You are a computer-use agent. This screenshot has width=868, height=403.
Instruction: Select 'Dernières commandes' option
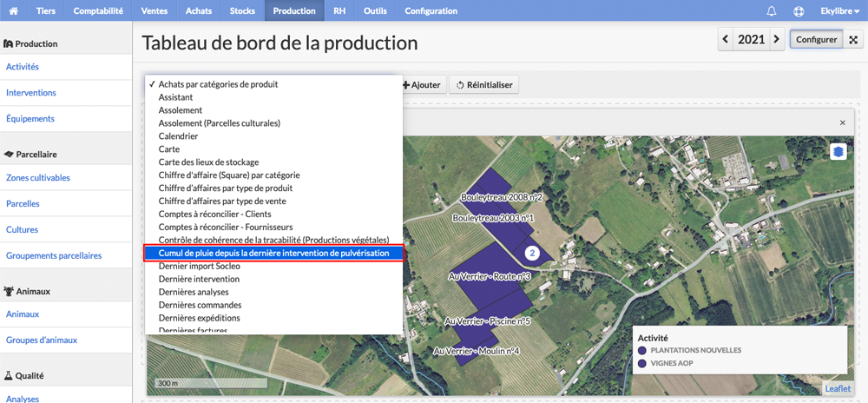[x=273, y=305]
